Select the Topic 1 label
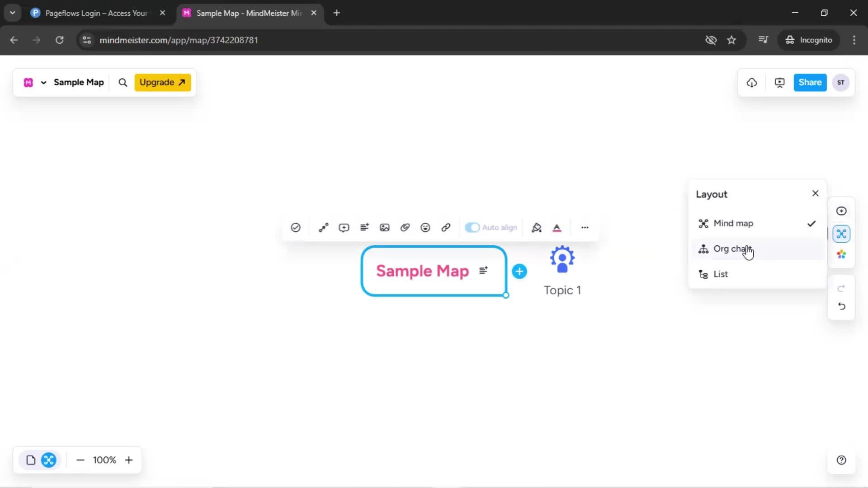Screen dimensions: 868x488 (562, 290)
